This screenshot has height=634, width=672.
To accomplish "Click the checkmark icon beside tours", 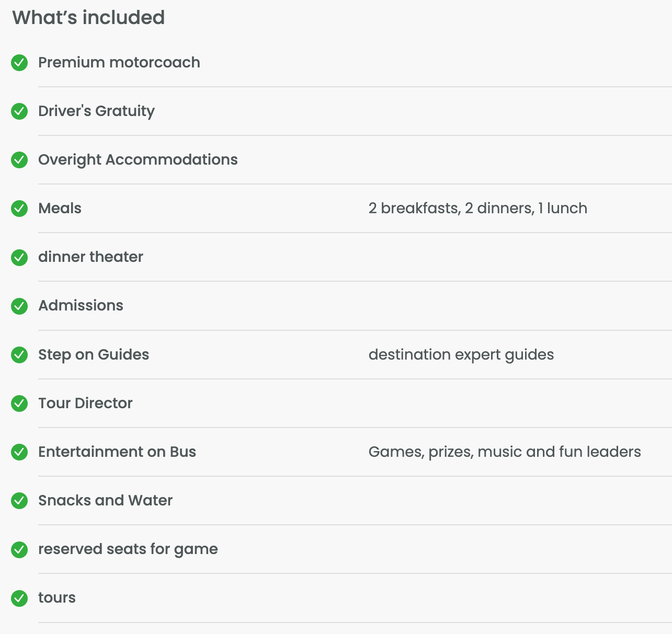I will (x=19, y=598).
